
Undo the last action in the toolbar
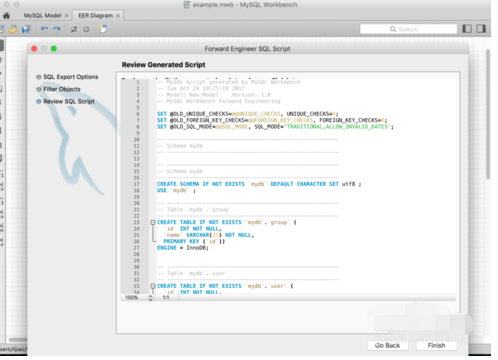pyautogui.click(x=44, y=29)
